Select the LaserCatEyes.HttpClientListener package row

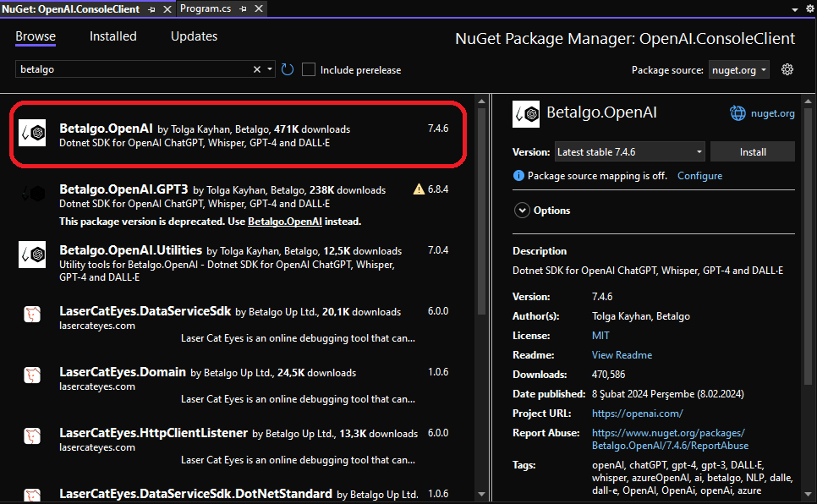(238, 446)
